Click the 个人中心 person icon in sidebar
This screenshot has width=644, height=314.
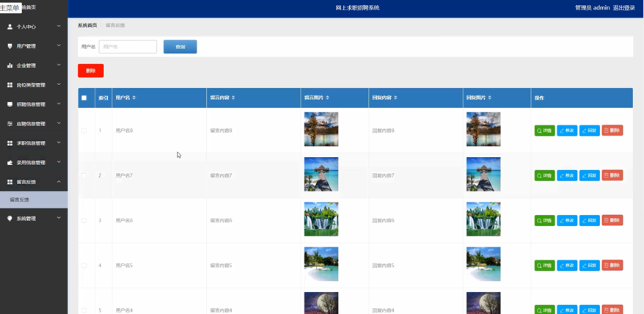point(10,26)
